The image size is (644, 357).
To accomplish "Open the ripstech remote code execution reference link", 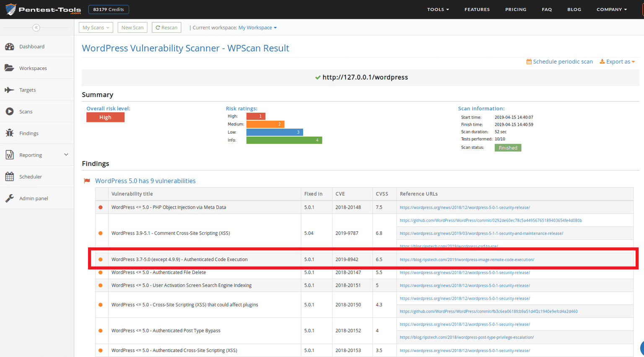I will point(467,259).
